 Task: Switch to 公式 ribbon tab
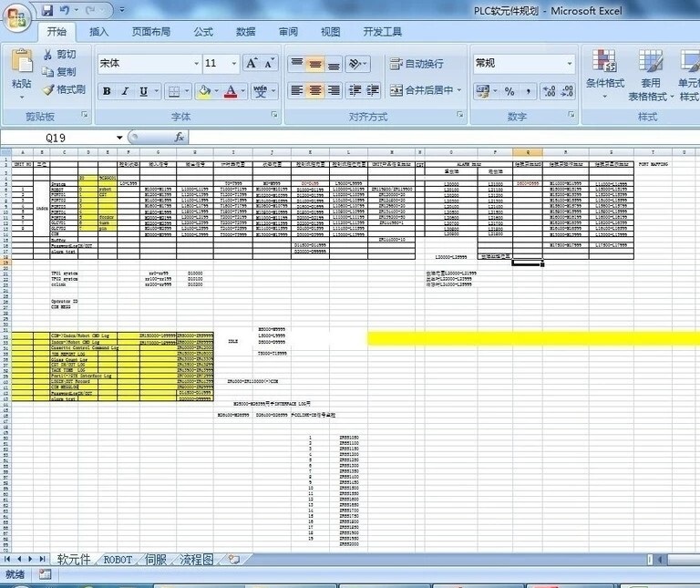pyautogui.click(x=203, y=32)
